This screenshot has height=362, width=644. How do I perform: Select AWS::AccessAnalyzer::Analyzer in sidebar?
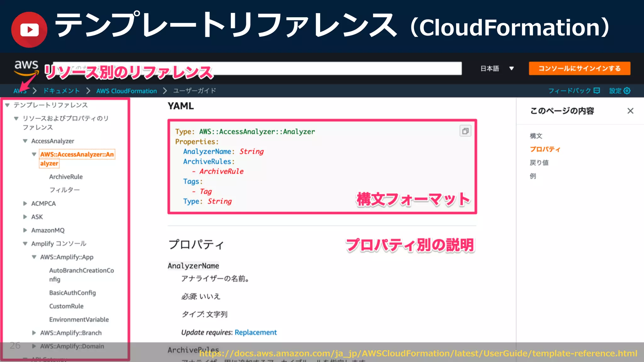point(77,159)
